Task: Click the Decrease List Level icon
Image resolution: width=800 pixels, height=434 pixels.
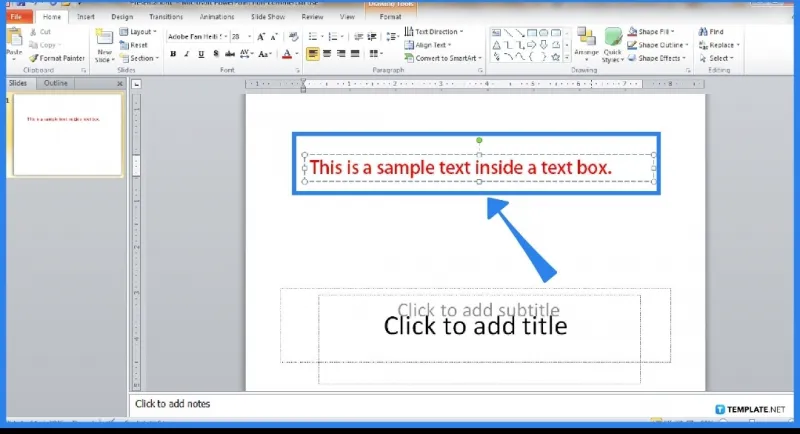Action: pyautogui.click(x=359, y=37)
